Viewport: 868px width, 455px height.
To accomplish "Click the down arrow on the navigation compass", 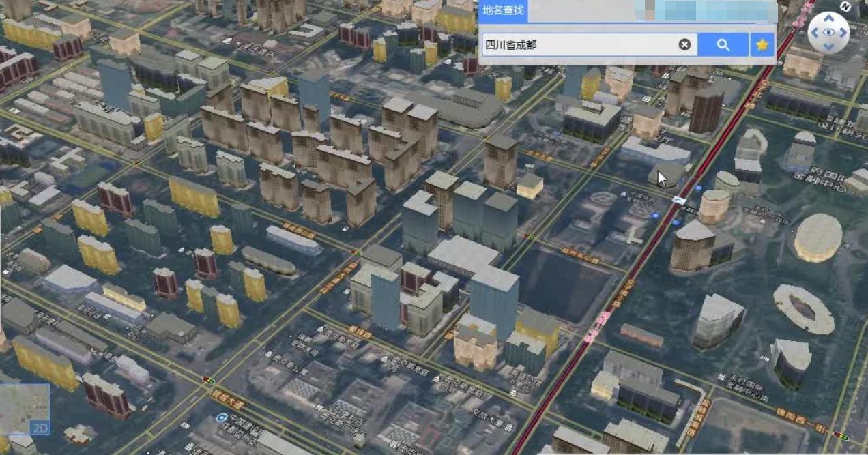I will point(828,47).
